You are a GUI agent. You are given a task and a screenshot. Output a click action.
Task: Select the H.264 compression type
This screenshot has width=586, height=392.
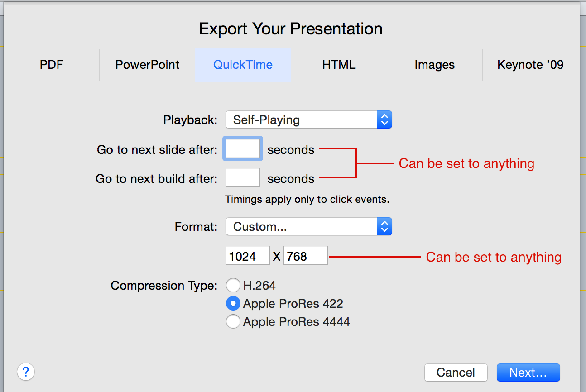pos(233,285)
